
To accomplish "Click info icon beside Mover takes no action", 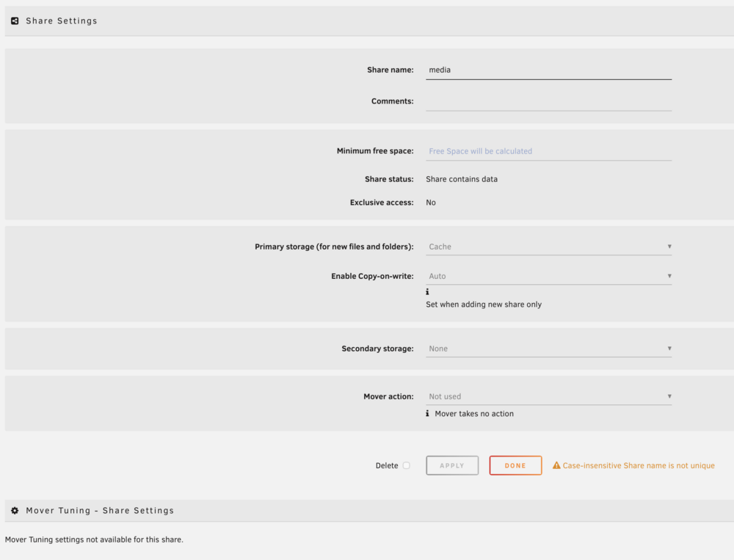I will pyautogui.click(x=427, y=413).
